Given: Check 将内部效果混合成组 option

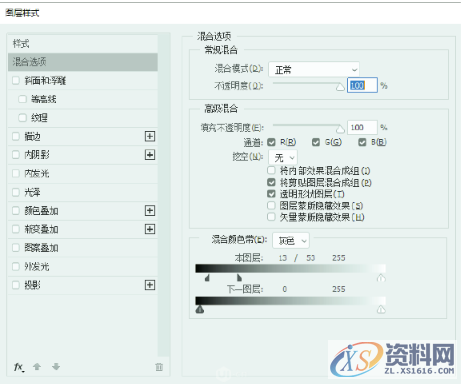Looking at the screenshot, I should click(271, 171).
